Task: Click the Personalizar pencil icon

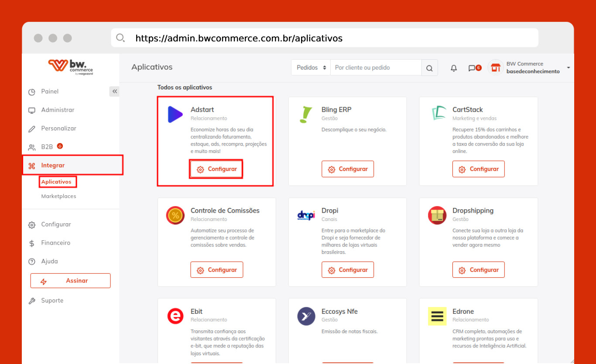Action: tap(31, 129)
